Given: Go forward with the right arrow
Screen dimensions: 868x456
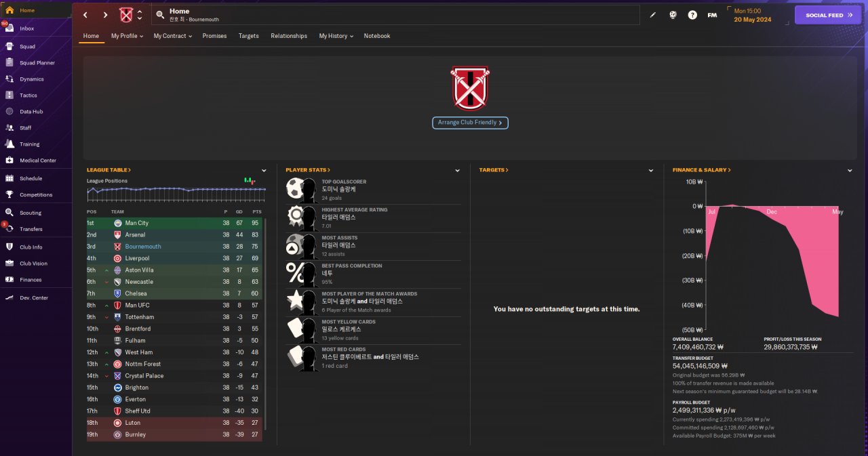Looking at the screenshot, I should [105, 15].
